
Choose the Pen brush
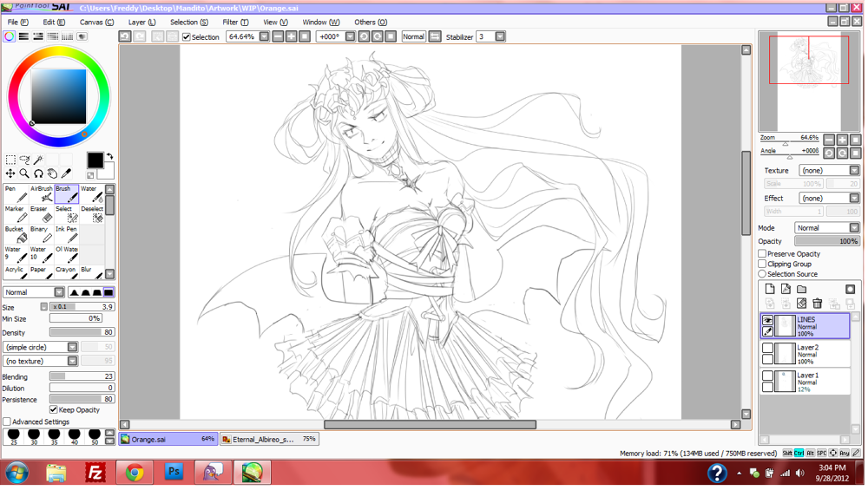(x=16, y=194)
